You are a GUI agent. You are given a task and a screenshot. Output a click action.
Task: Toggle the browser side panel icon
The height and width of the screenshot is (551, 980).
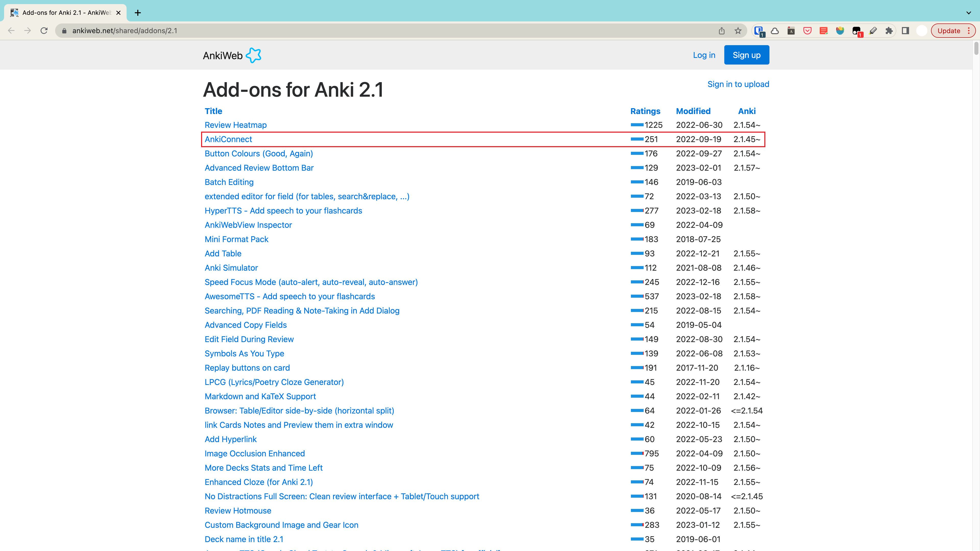point(905,31)
